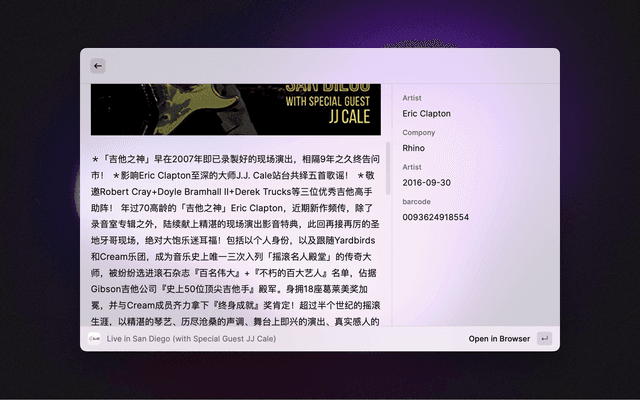Select the Rhino company value
This screenshot has width=640, height=400.
pos(415,148)
